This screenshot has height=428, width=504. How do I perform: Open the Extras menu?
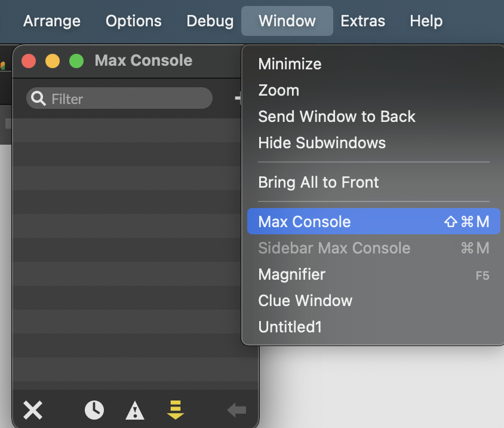point(362,22)
